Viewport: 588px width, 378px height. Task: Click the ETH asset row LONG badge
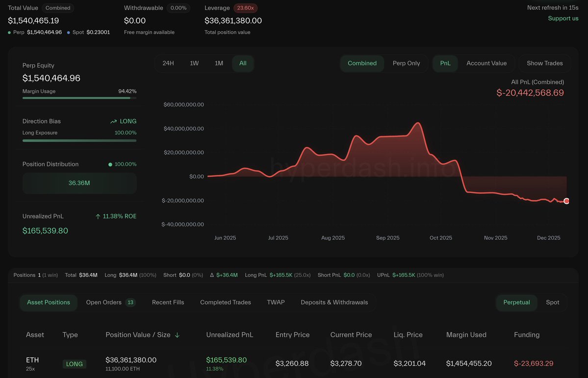point(74,364)
